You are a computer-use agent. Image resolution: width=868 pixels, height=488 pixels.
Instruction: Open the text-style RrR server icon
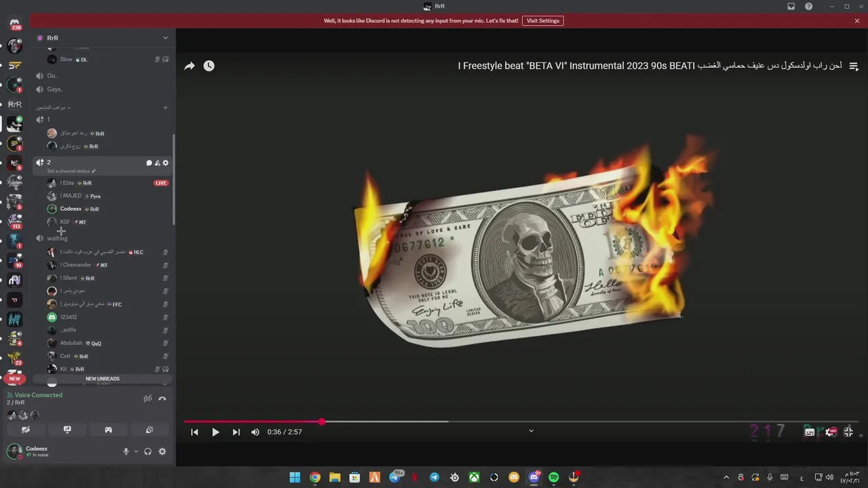[x=15, y=104]
